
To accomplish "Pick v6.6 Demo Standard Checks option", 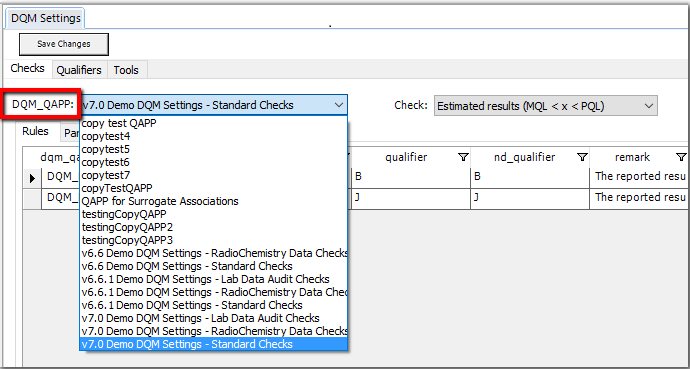I will 213,266.
